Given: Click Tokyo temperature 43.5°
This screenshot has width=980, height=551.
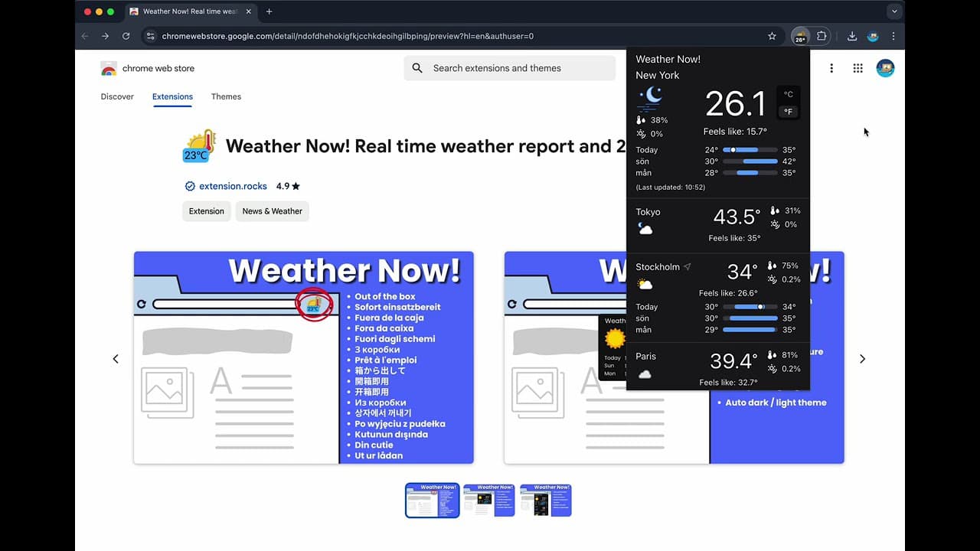Looking at the screenshot, I should (x=737, y=217).
